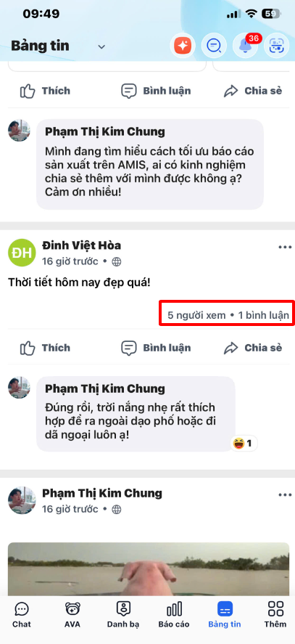The image size is (295, 644).
Task: Tap Bình luận on Đinh Việt Hòa's post
Action: 156,348
